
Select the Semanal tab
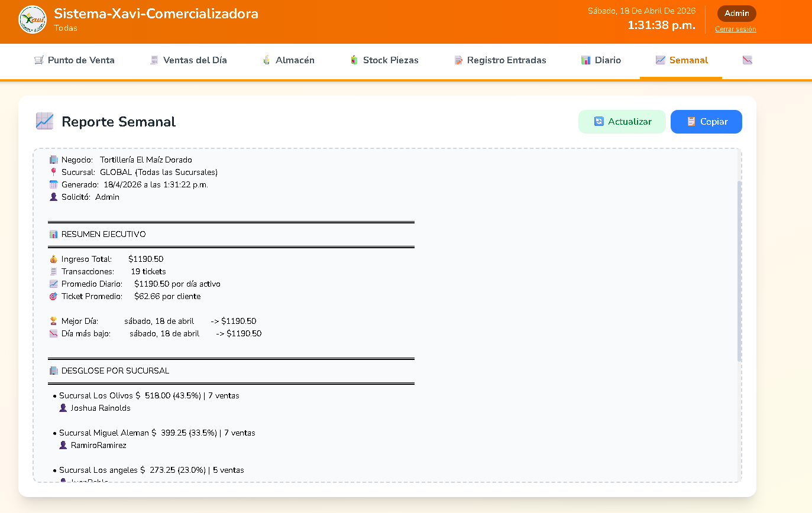click(688, 60)
